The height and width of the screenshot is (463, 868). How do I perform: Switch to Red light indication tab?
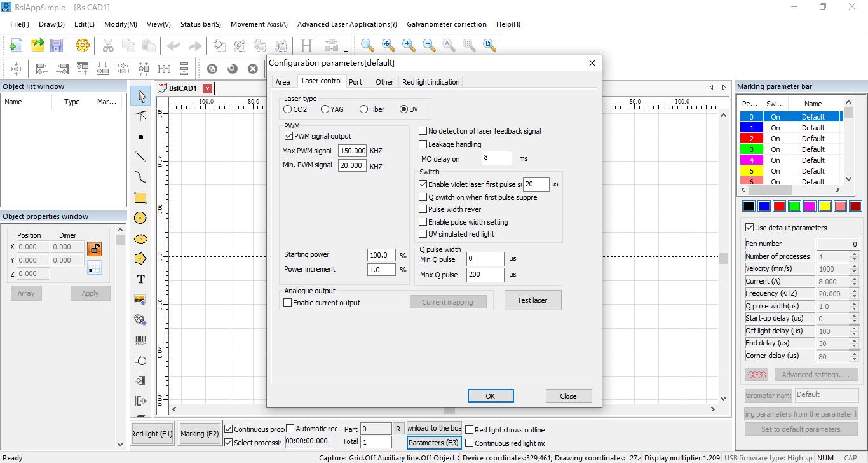click(x=430, y=82)
